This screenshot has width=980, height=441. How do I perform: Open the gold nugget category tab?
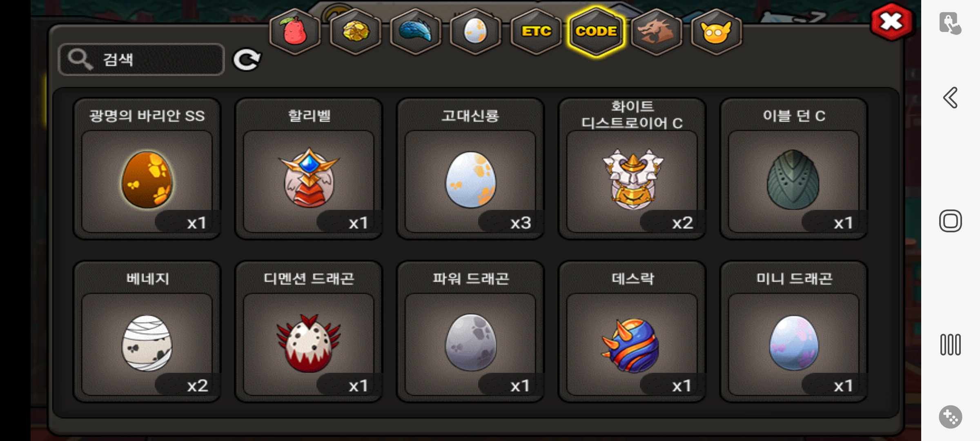pos(355,32)
